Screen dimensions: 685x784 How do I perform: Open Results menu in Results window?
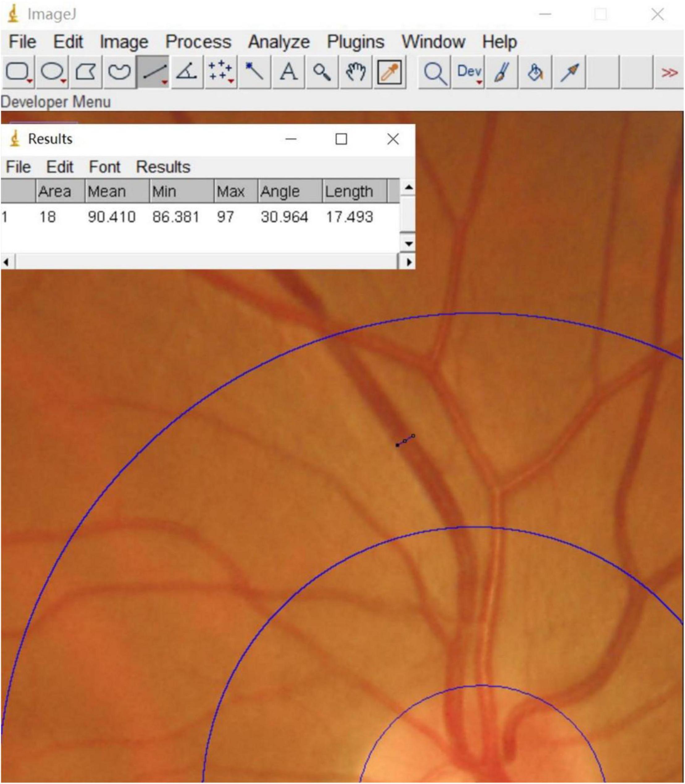163,167
